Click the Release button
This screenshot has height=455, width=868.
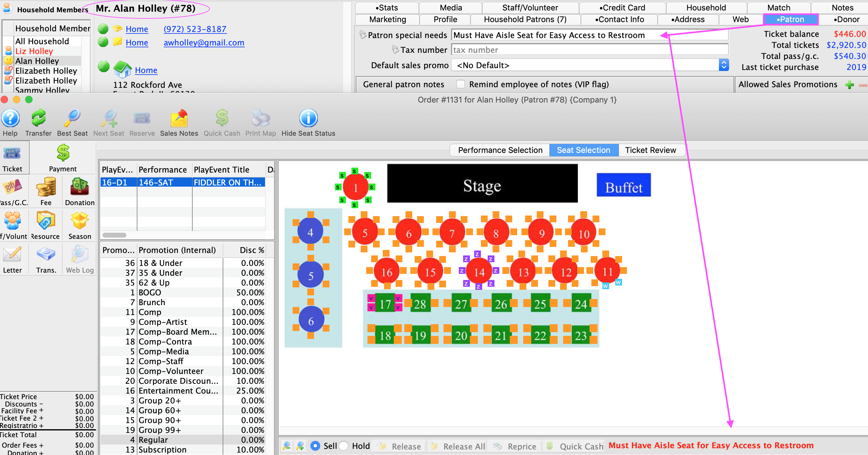(400, 446)
